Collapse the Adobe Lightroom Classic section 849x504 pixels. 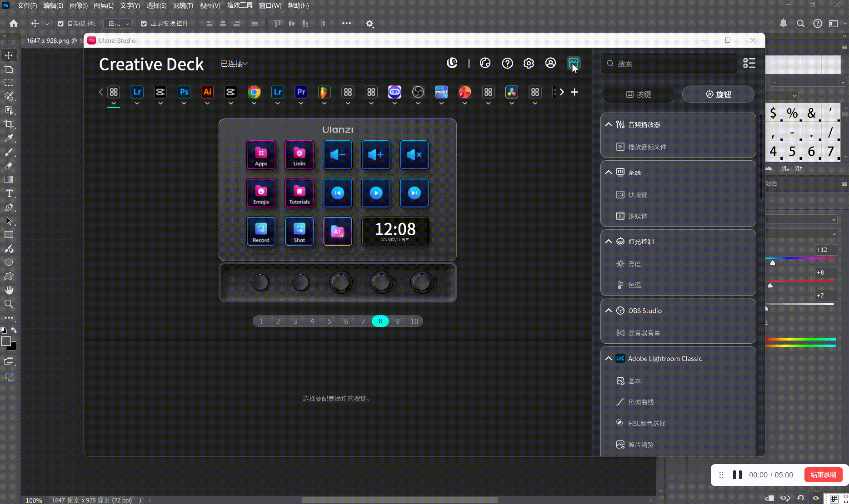[609, 358]
